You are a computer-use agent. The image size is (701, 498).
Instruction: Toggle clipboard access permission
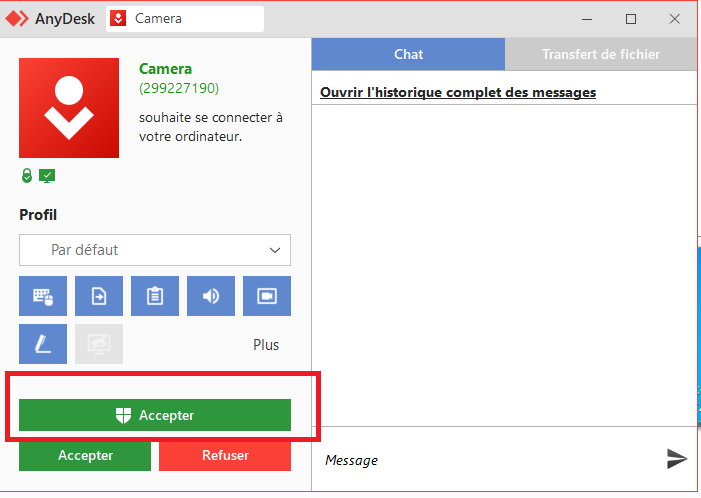point(155,296)
